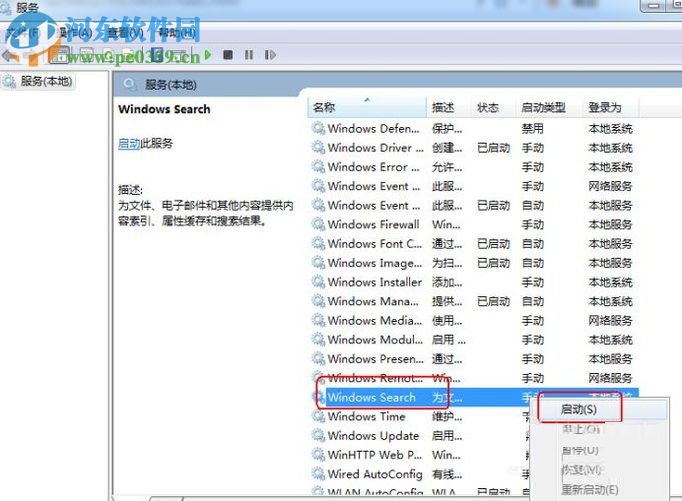Click the Windows Search heading in the details pane
682x501 pixels.
(x=164, y=109)
